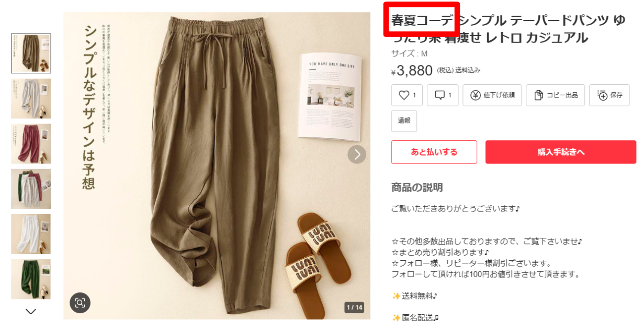Select the brown pants thumbnail
The image size is (644, 331).
click(31, 53)
